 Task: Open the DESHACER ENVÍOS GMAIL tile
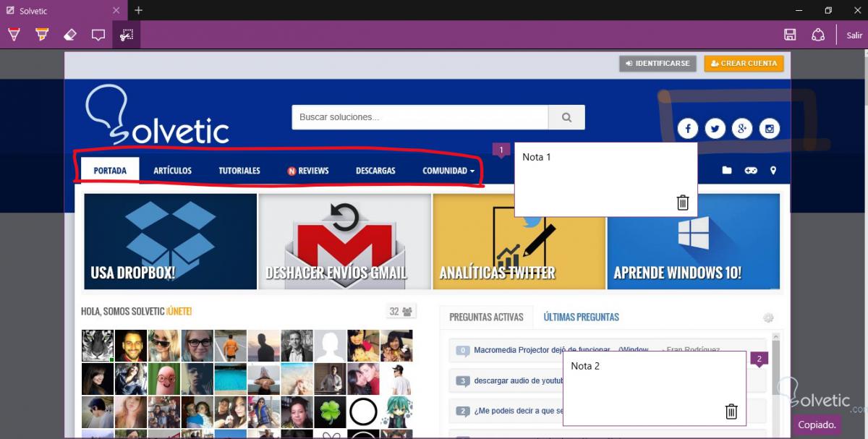pyautogui.click(x=345, y=242)
